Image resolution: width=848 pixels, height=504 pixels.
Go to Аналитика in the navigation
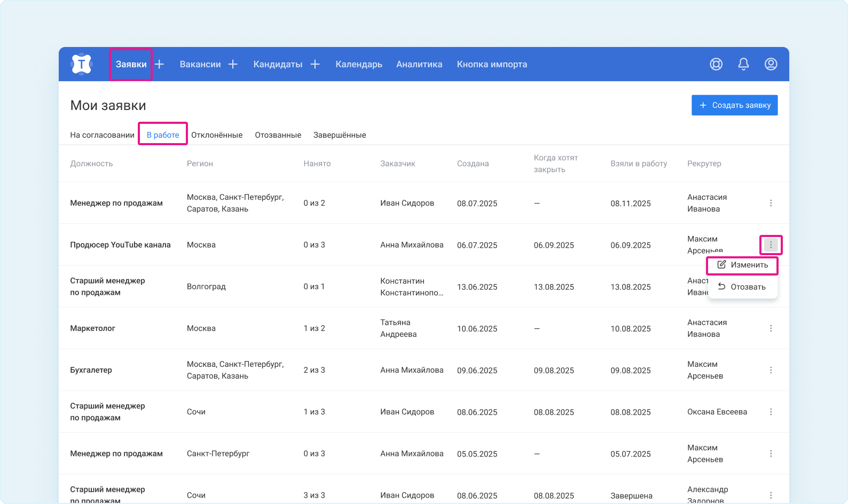pyautogui.click(x=419, y=64)
